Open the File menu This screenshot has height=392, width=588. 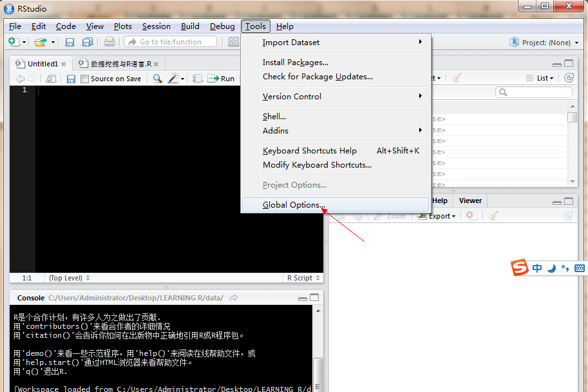15,26
